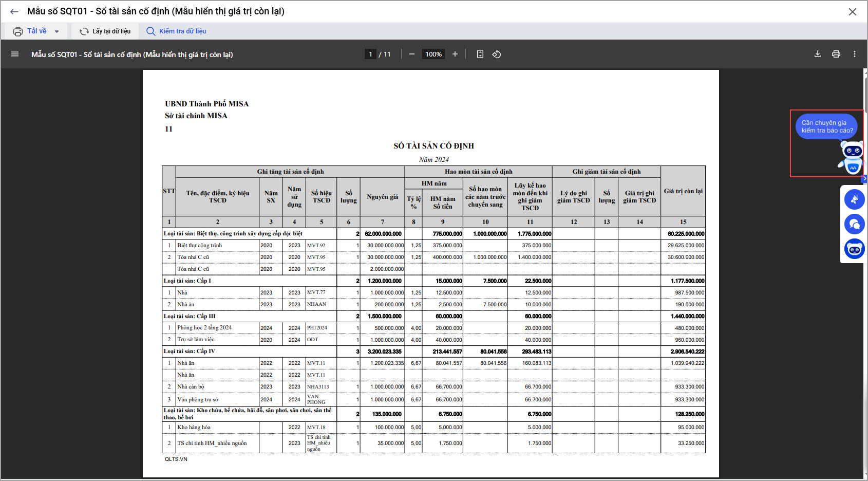Click the Tải về button
Image resolution: width=868 pixels, height=481 pixels.
point(31,31)
